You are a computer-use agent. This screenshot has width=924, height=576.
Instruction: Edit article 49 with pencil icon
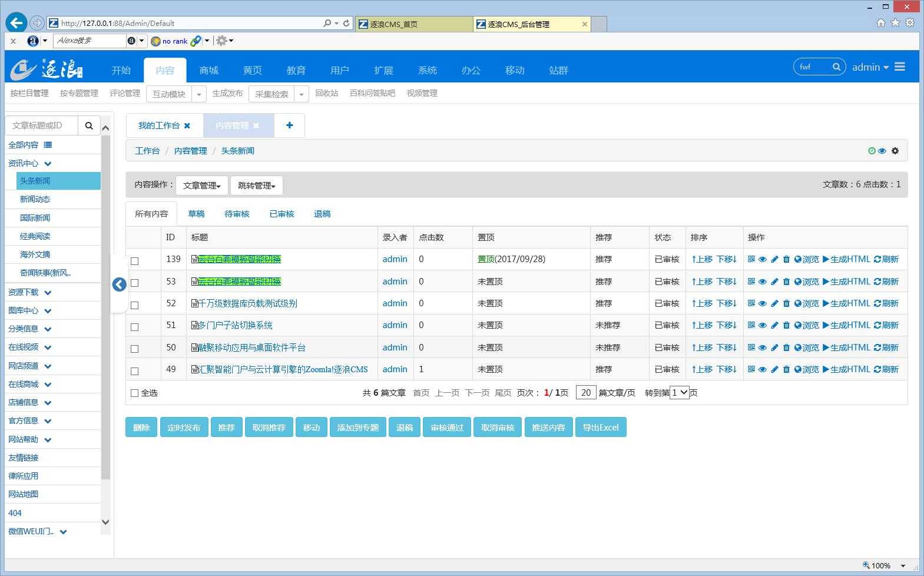click(x=774, y=369)
